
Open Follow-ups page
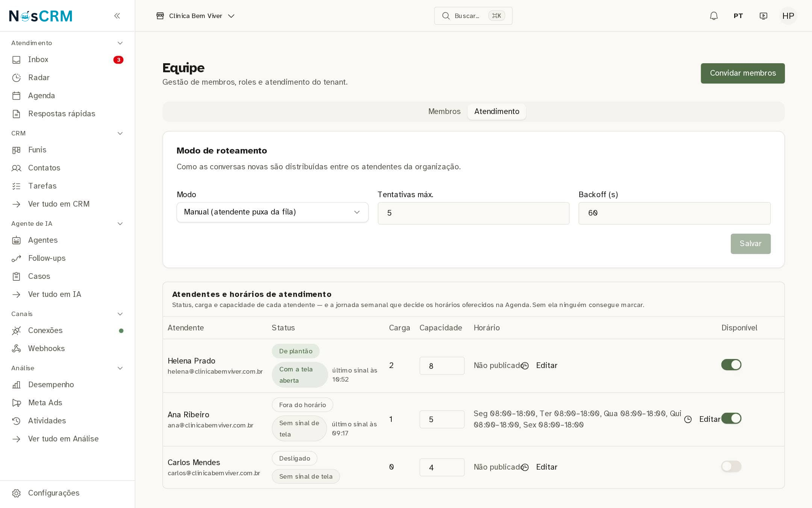67,258
